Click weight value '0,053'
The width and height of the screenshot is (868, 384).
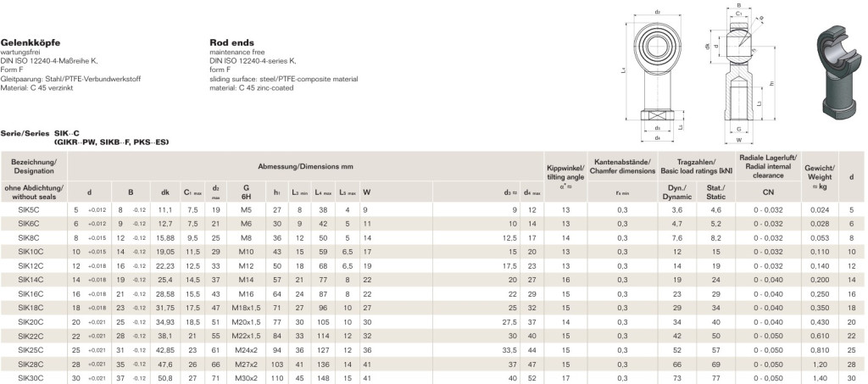click(x=820, y=238)
